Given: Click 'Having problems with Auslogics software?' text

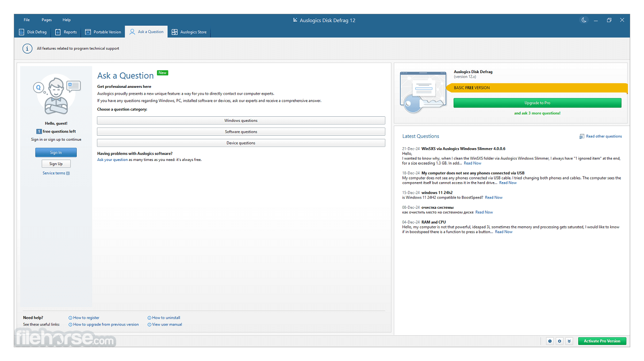Looking at the screenshot, I should click(x=135, y=154).
